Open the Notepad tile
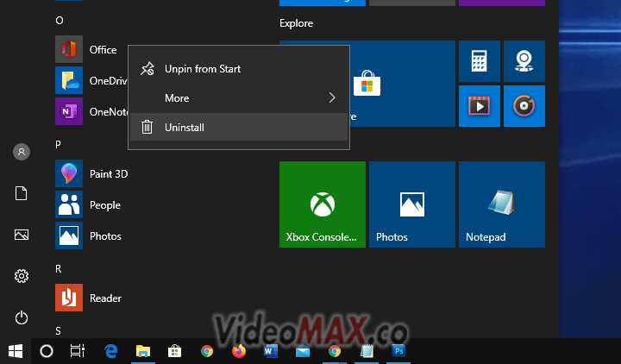Image resolution: width=621 pixels, height=364 pixels. (502, 204)
